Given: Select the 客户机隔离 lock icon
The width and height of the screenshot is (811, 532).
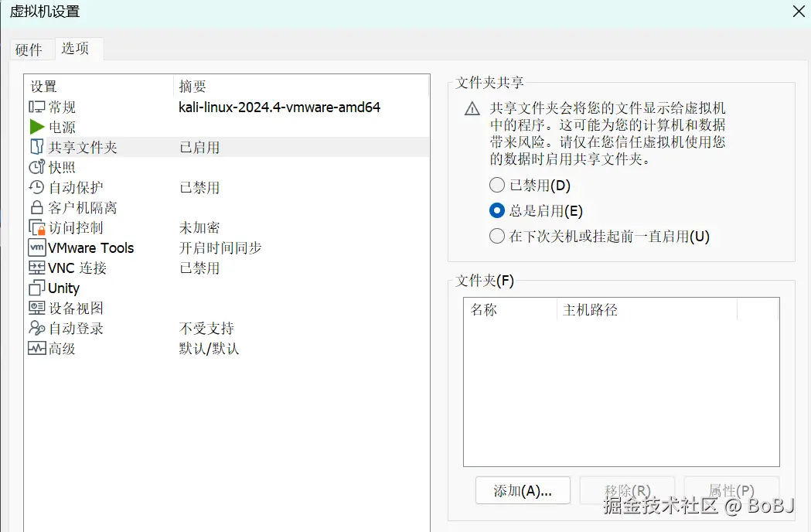Looking at the screenshot, I should click(36, 206).
